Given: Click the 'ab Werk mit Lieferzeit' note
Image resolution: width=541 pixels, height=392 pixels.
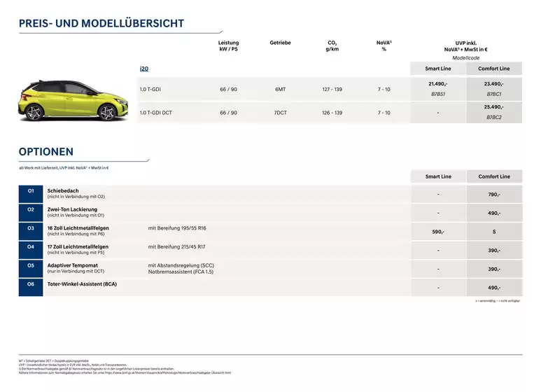Looking at the screenshot, I should coord(64,168).
